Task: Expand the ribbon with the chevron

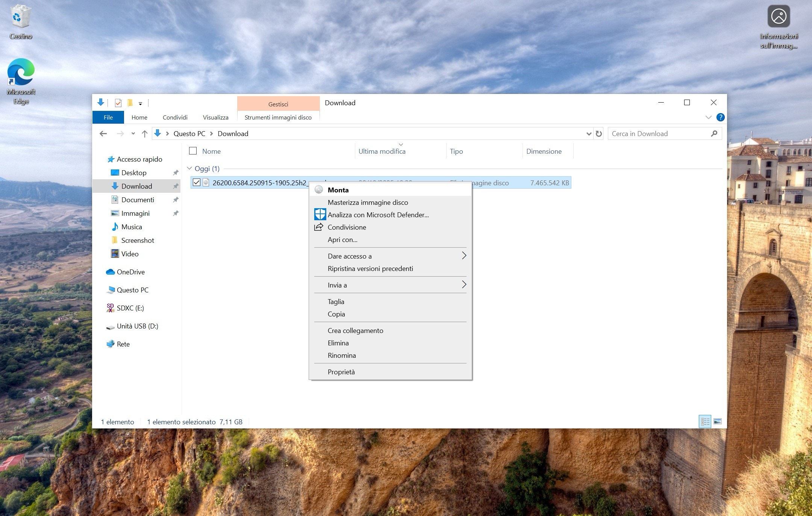Action: pyautogui.click(x=708, y=117)
